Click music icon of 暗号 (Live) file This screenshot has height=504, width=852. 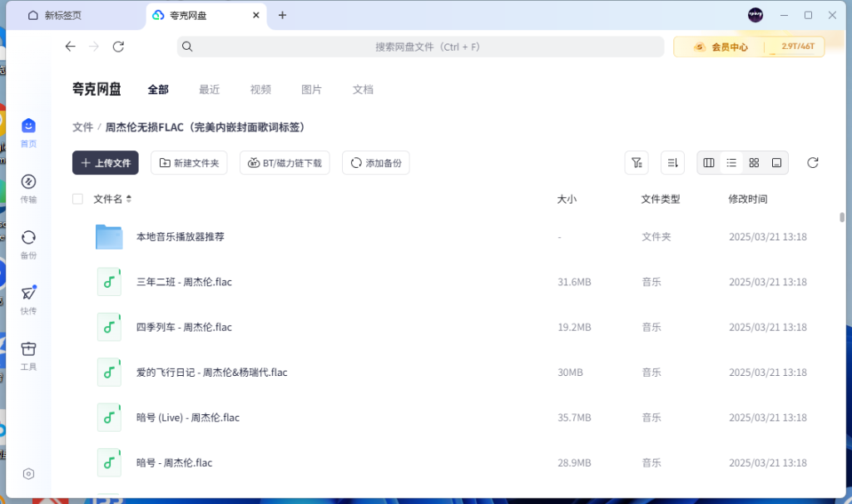109,418
